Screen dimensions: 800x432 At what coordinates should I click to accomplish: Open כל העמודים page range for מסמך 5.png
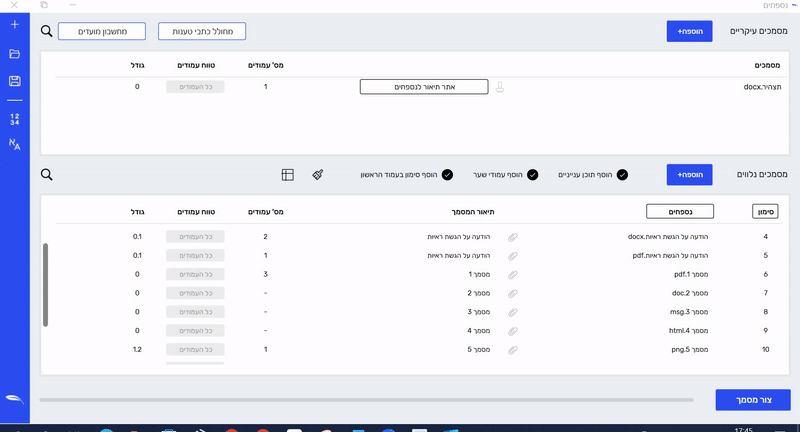(195, 350)
